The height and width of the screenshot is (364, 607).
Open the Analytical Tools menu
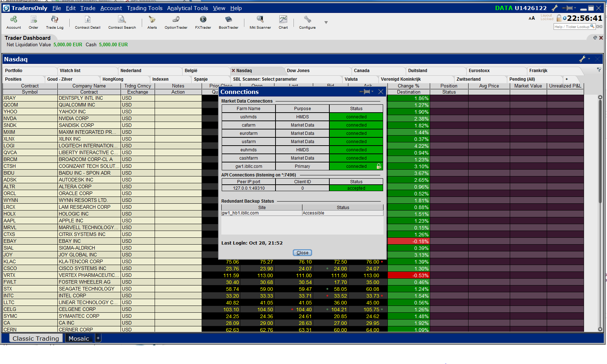[188, 8]
